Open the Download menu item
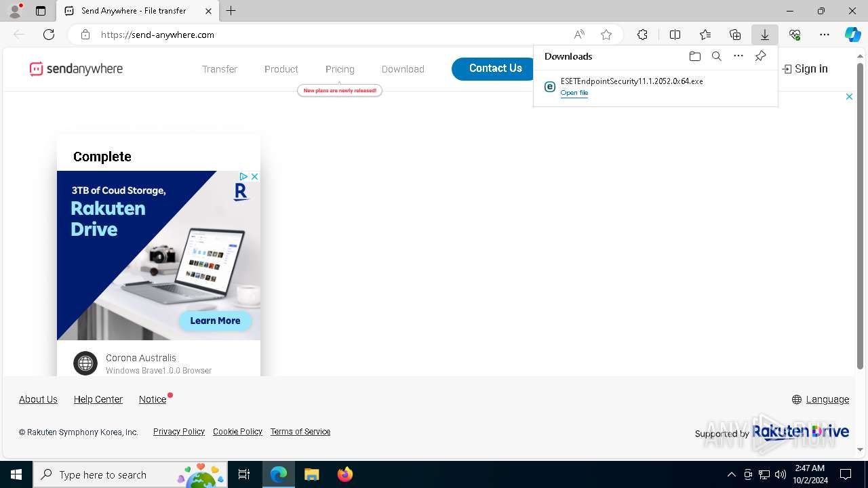The width and height of the screenshot is (868, 488). 403,69
